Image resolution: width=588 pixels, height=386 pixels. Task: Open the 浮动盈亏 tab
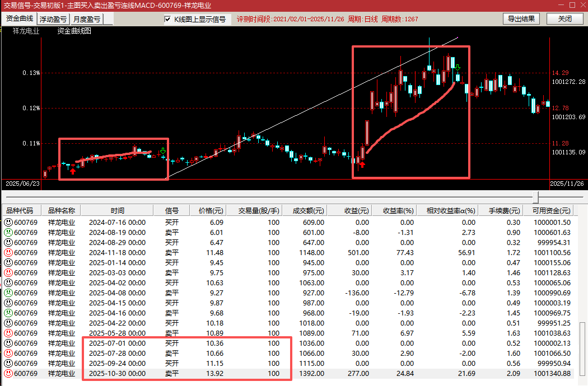53,19
